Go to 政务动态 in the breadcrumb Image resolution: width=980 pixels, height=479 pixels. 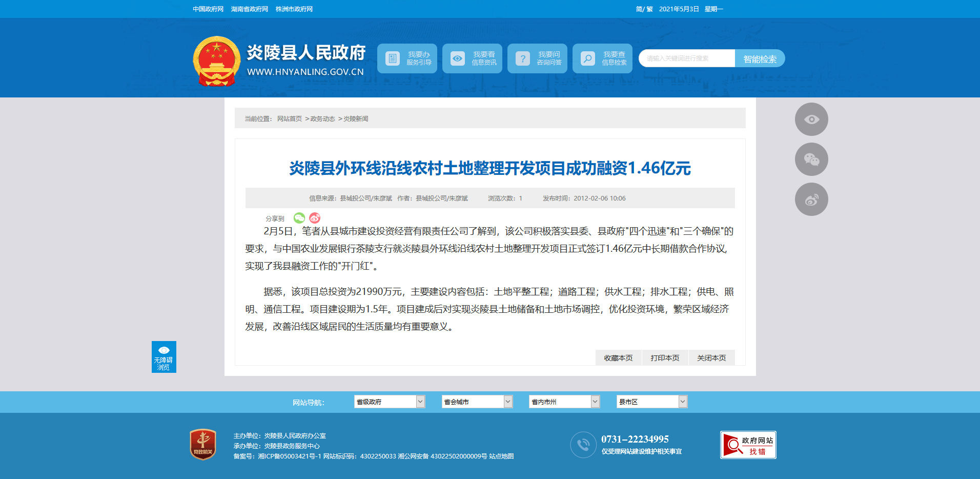click(x=322, y=119)
